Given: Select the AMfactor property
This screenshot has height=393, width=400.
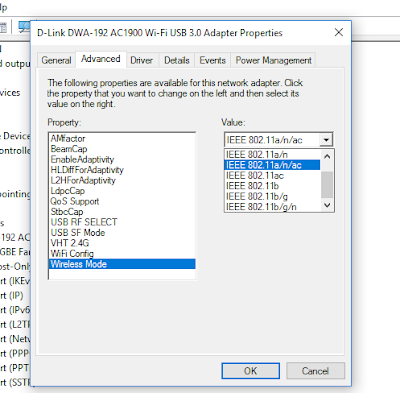Looking at the screenshot, I should coord(122,138).
